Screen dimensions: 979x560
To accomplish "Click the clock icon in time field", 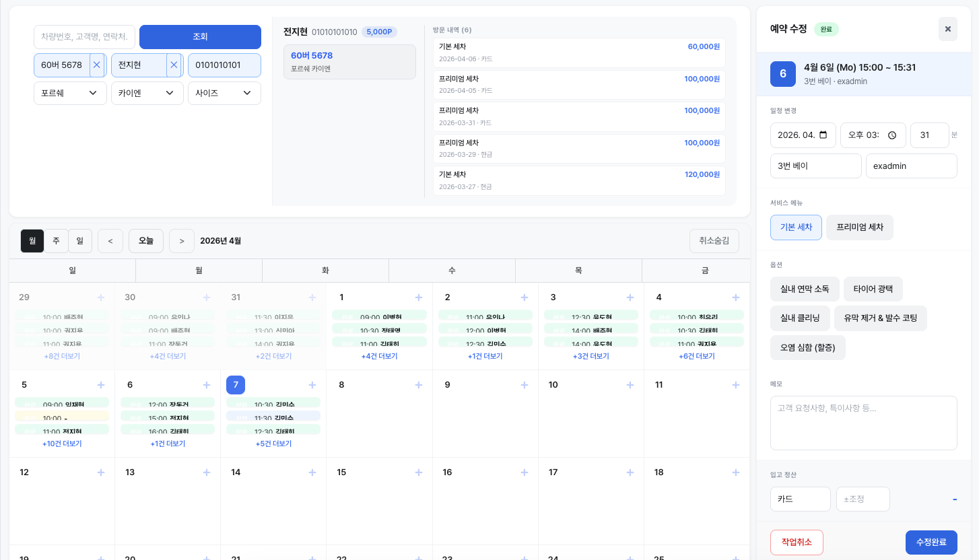I will pos(892,135).
